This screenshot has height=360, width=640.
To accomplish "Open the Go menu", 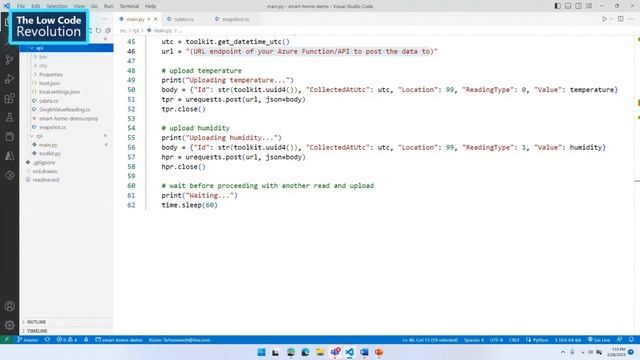I will pyautogui.click(x=94, y=6).
